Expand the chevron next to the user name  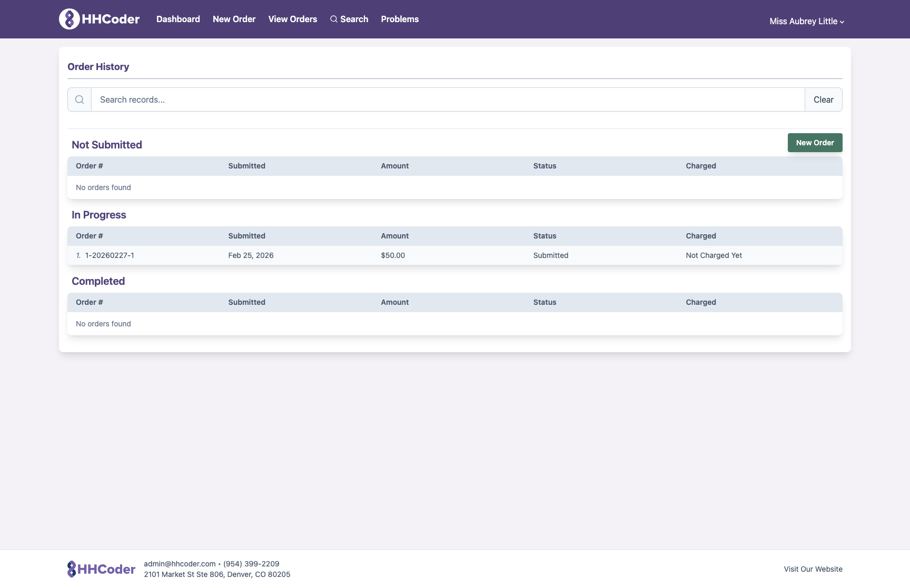[x=842, y=22]
